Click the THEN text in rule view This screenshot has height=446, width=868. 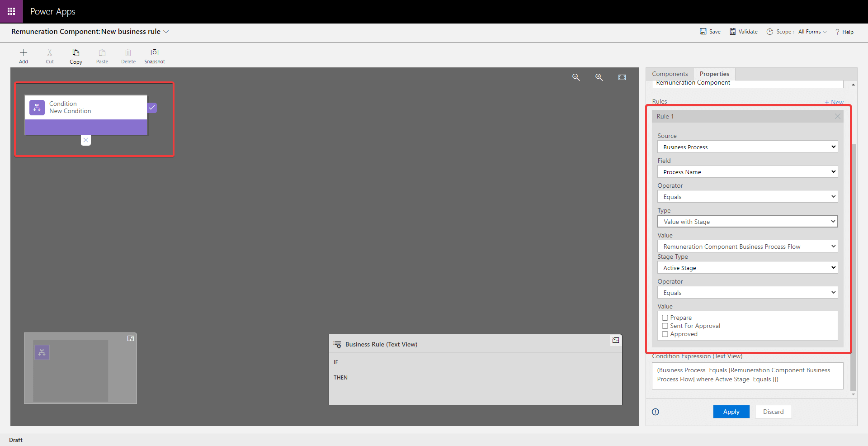[x=340, y=378]
